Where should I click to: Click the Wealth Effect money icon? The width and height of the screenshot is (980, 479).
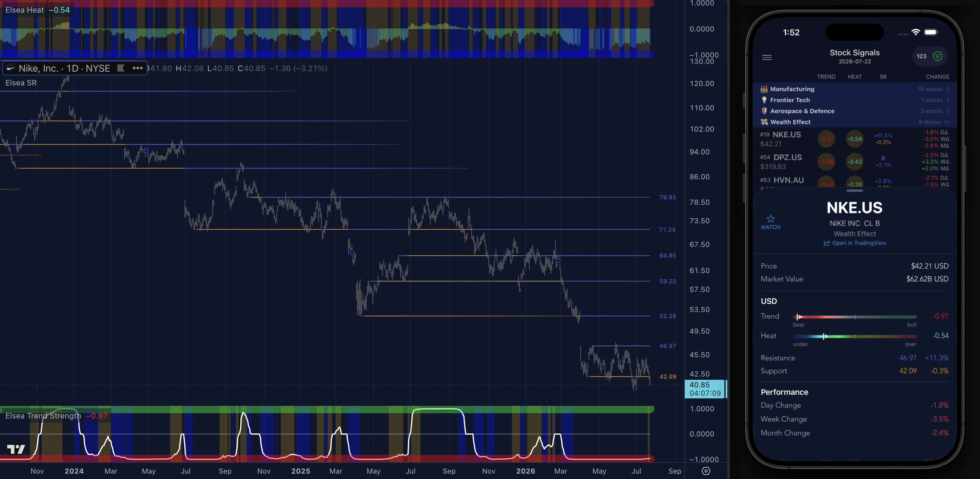point(764,122)
